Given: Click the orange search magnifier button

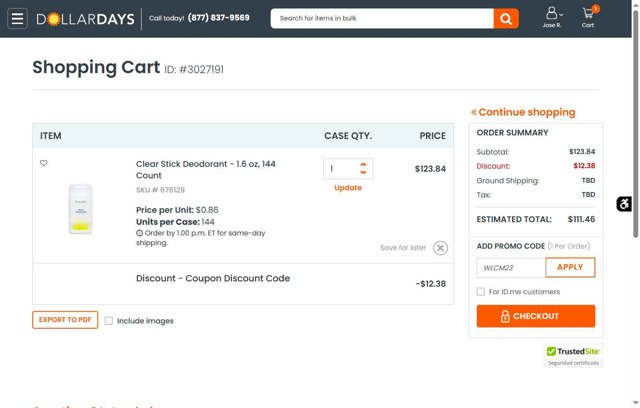Looking at the screenshot, I should pyautogui.click(x=506, y=19).
